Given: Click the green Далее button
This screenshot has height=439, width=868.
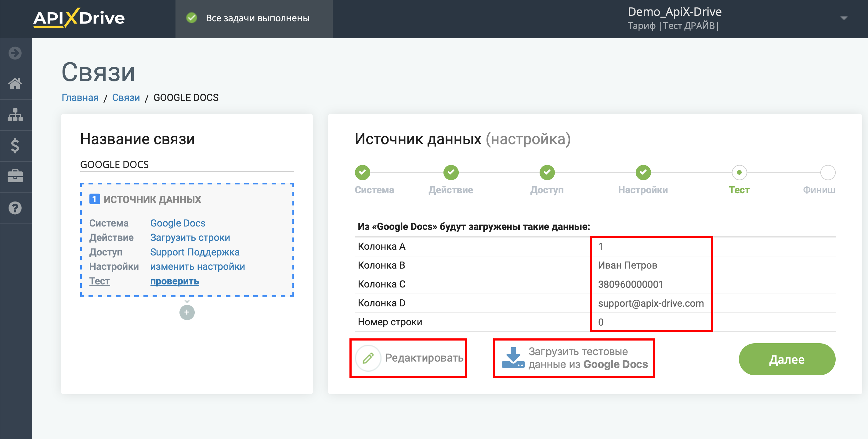Looking at the screenshot, I should click(x=787, y=359).
